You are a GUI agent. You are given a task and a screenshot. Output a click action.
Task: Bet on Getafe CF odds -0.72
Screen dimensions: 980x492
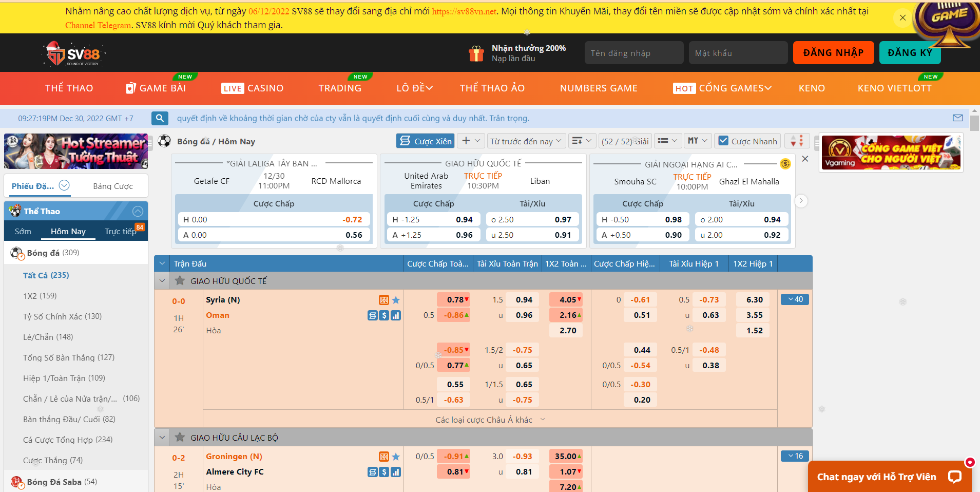pyautogui.click(x=274, y=219)
